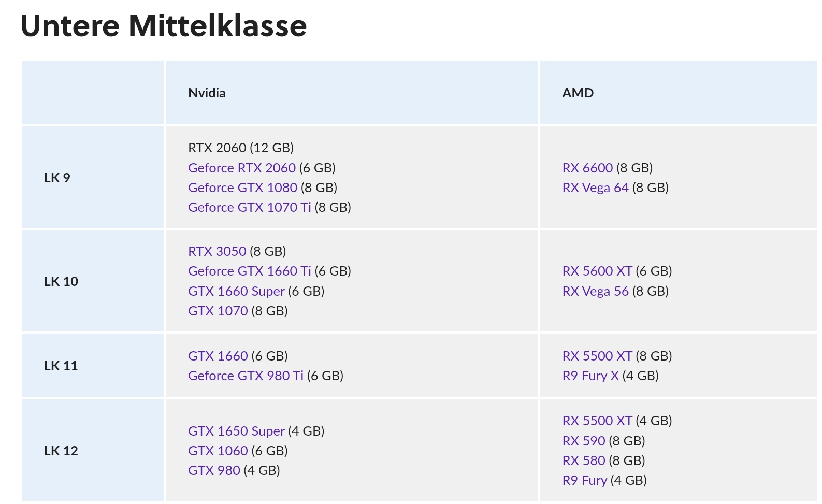Viewport: 822px width, 504px height.
Task: Open the RX 5600 XT link
Action: click(597, 271)
